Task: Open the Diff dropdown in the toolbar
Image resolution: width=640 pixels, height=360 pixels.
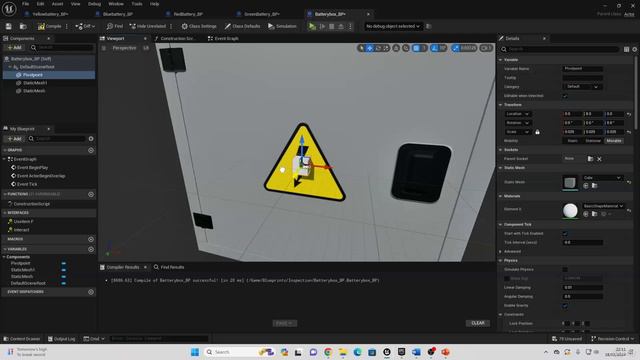Action: coord(85,26)
